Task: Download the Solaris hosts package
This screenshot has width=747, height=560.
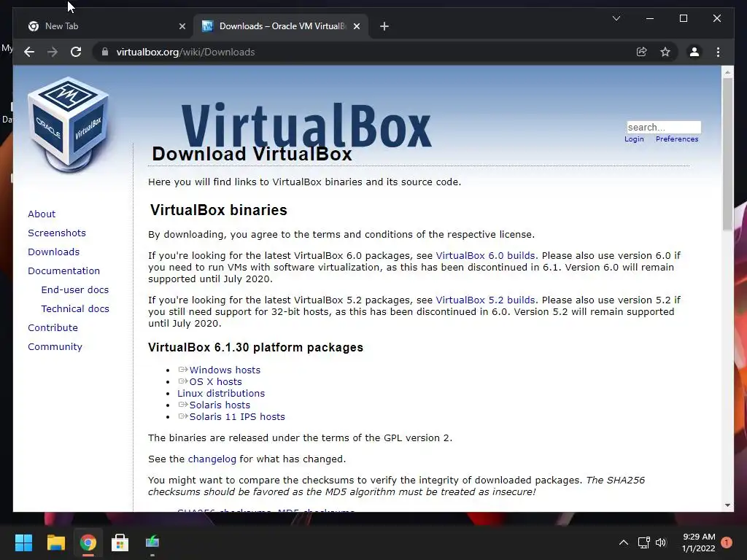Action: (220, 405)
